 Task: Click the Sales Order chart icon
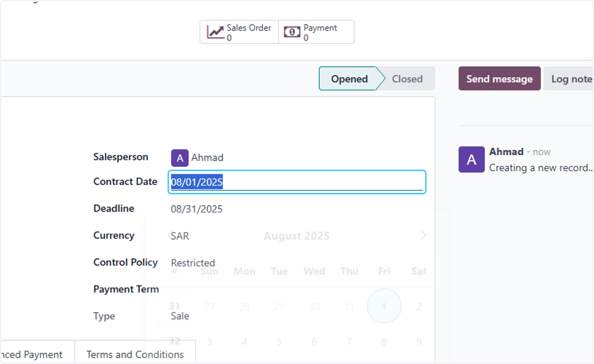click(215, 32)
